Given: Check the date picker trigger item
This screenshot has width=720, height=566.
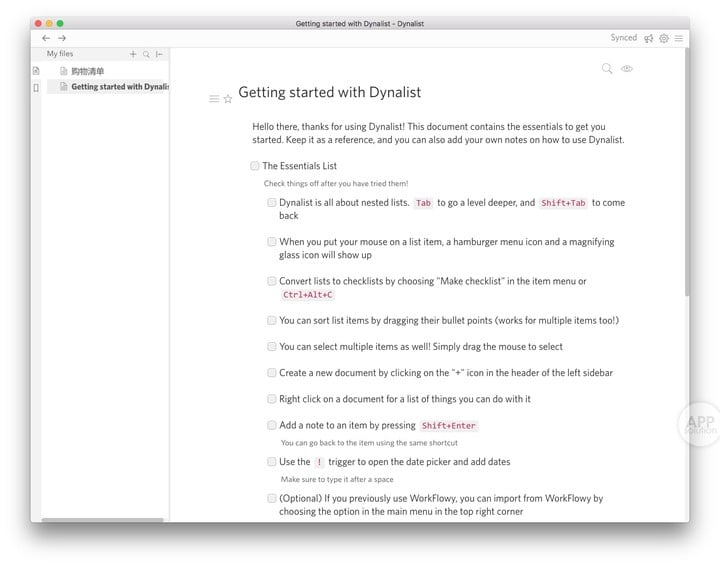Looking at the screenshot, I should pyautogui.click(x=271, y=462).
